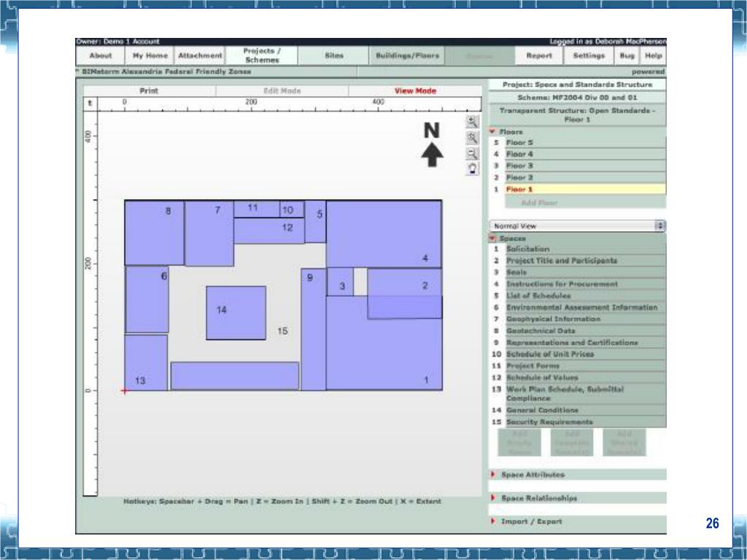Open the Normal View dropdown
This screenshot has width=747, height=560.
(x=578, y=226)
